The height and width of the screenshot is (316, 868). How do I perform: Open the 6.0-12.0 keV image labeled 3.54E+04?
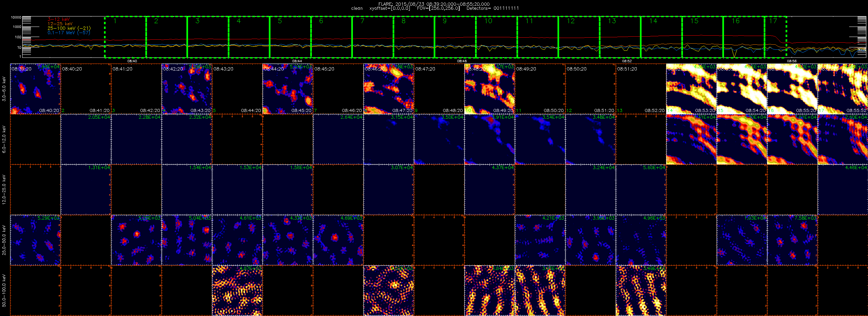(540, 139)
